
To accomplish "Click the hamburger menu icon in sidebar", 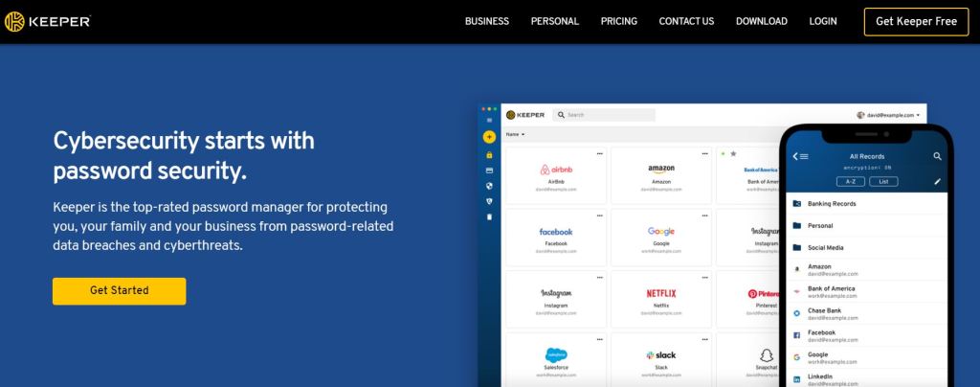I will coord(490,121).
